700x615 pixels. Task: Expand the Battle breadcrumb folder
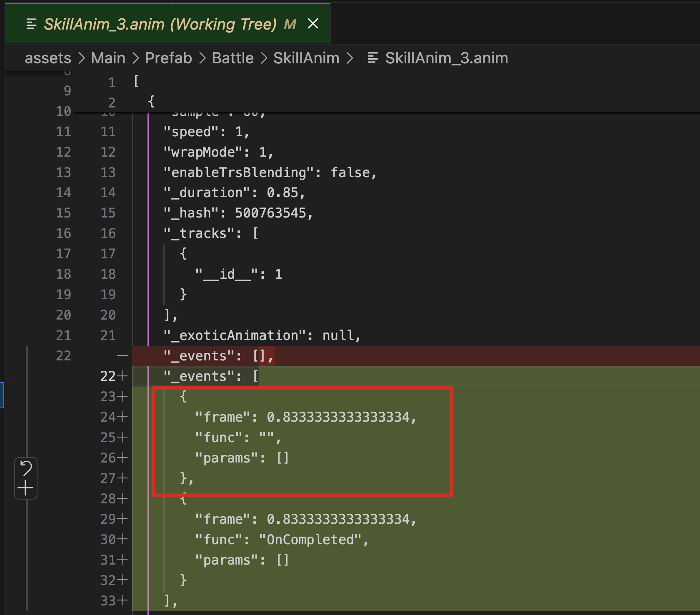pyautogui.click(x=232, y=58)
